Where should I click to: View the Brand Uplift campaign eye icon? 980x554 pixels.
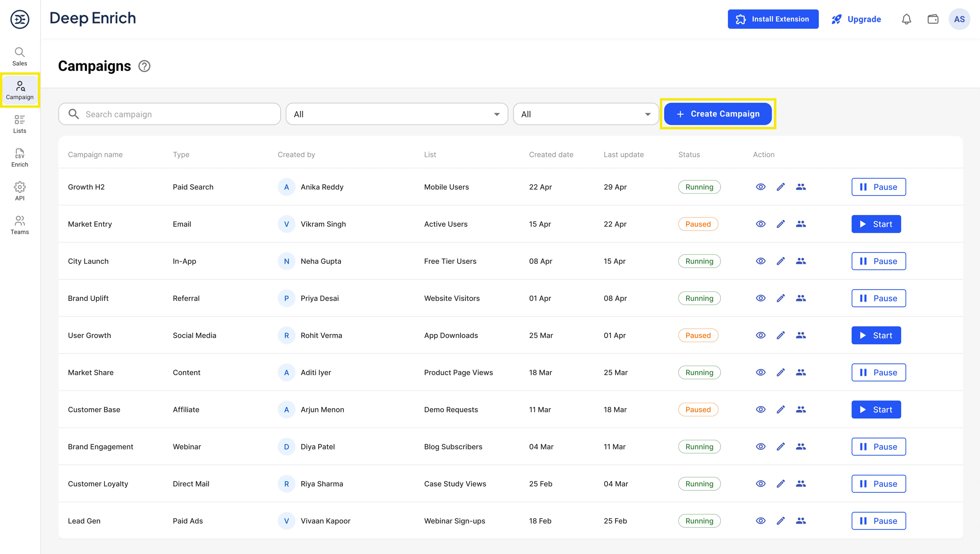pyautogui.click(x=761, y=298)
